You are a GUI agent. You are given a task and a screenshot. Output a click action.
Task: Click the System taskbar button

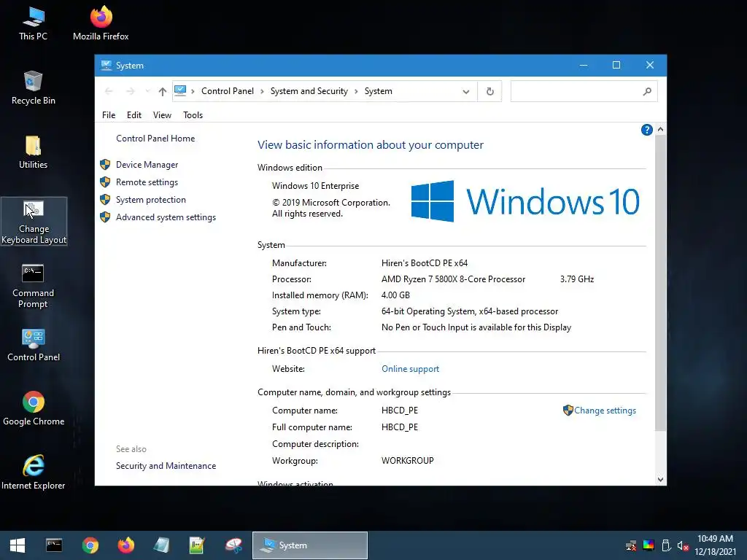(309, 545)
